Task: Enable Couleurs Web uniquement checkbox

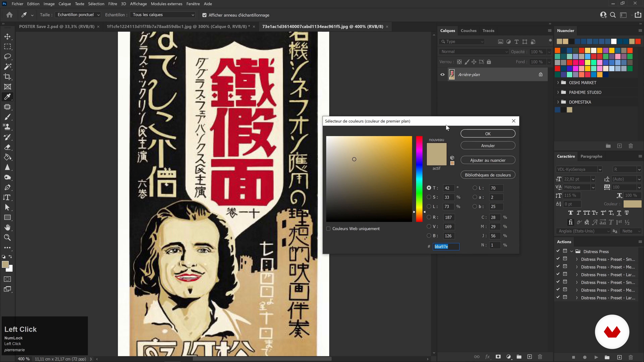Action: point(328,229)
